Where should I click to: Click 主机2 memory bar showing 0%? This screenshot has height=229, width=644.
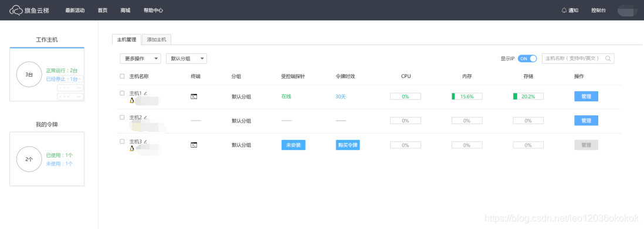point(467,121)
